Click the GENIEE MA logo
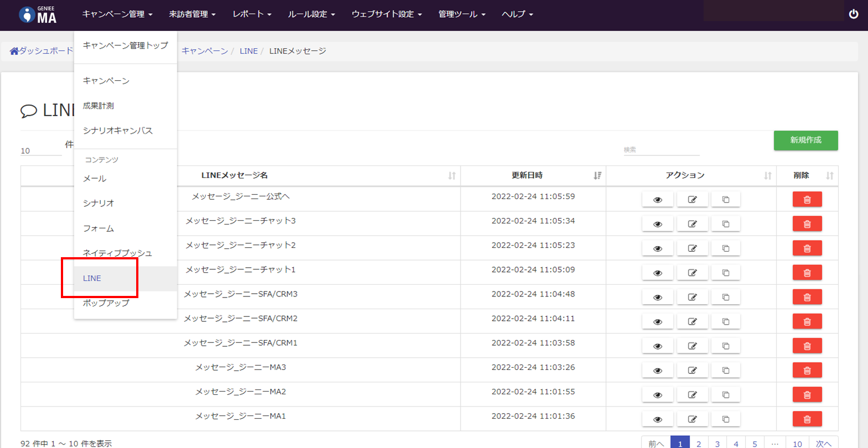Image resolution: width=868 pixels, height=448 pixels. [x=38, y=15]
